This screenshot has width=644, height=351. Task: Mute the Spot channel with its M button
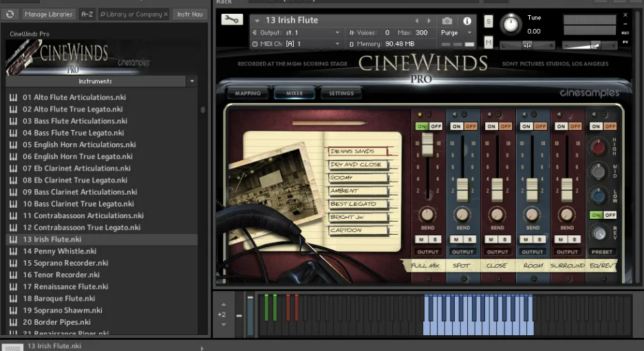456,240
